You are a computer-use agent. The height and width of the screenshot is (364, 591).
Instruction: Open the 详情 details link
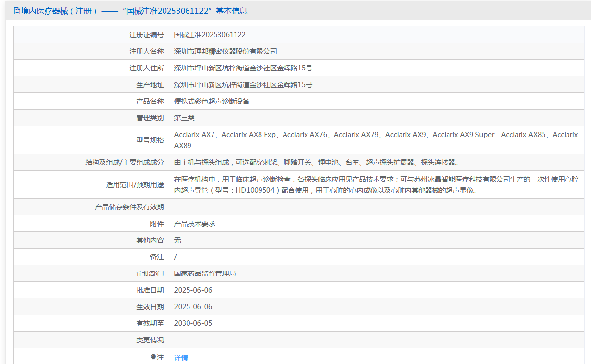click(x=181, y=358)
